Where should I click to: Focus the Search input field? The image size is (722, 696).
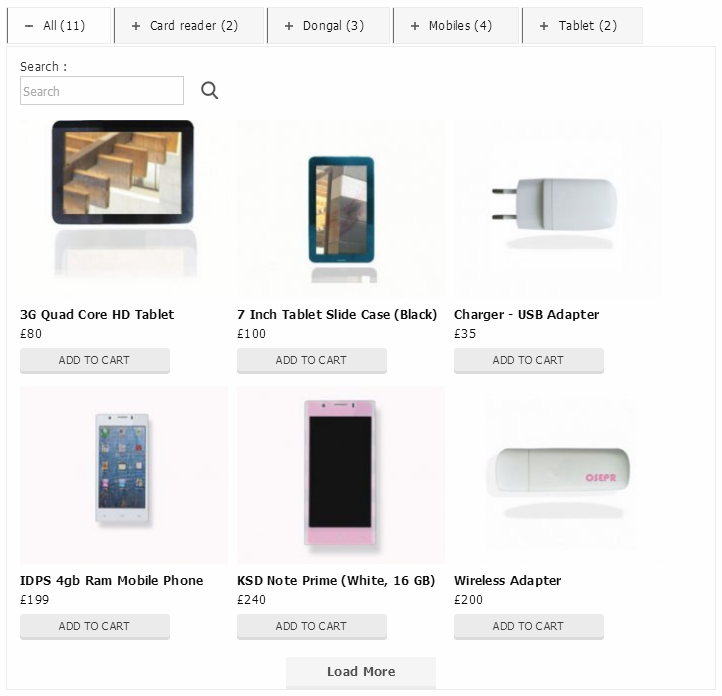click(x=102, y=91)
